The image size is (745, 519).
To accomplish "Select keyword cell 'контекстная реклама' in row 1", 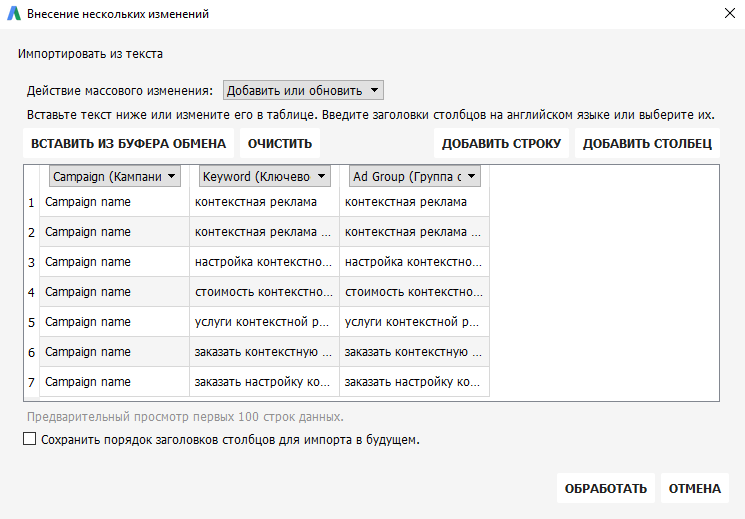I will (x=264, y=202).
